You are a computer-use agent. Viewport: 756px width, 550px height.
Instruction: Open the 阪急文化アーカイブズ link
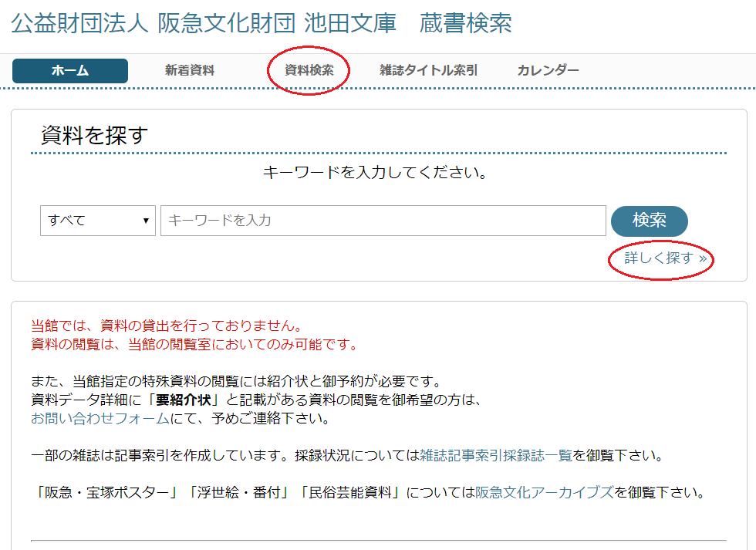pos(545,493)
